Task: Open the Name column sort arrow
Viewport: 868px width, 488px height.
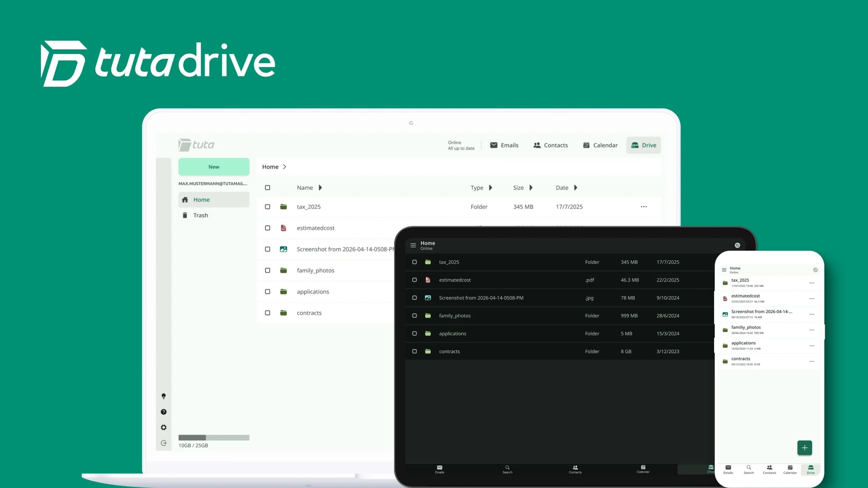Action: click(320, 187)
